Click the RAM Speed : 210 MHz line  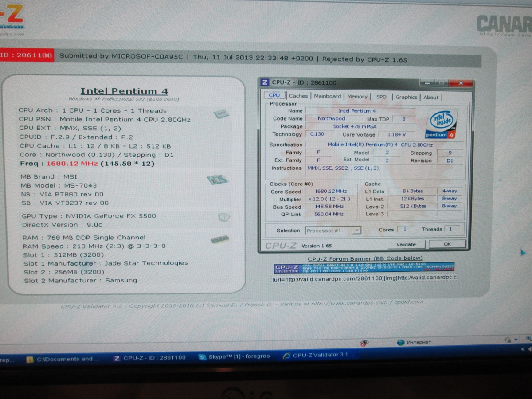pyautogui.click(x=94, y=246)
